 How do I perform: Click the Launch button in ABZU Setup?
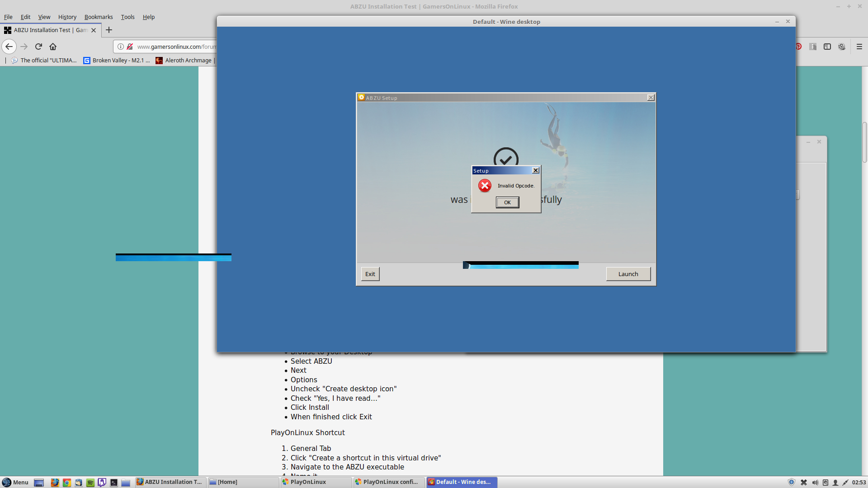pos(628,274)
